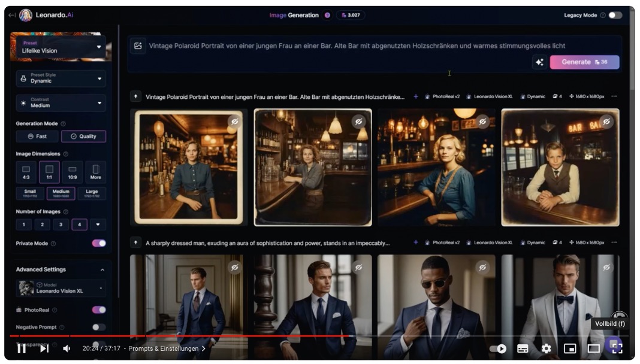
Task: Toggle video subtitles
Action: coord(523,348)
